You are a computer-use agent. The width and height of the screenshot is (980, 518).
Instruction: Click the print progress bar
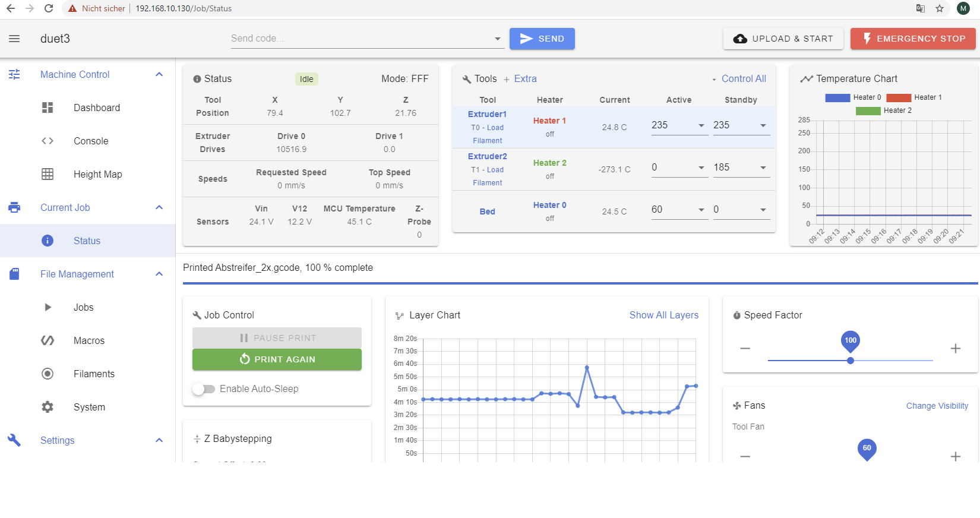coord(580,283)
